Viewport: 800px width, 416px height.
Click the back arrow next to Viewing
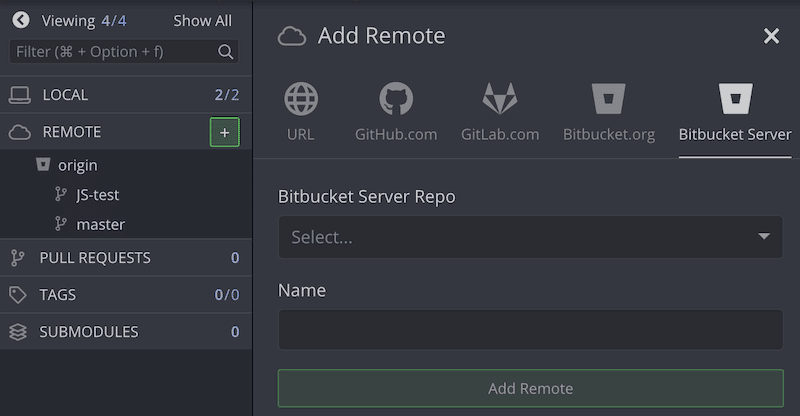coord(20,20)
